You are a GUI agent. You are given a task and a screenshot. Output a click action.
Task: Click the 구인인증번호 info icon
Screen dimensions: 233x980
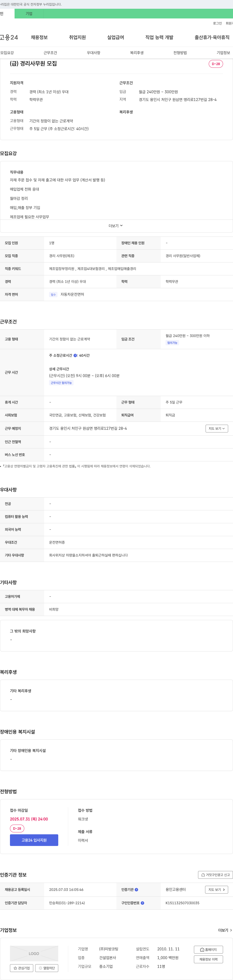(x=142, y=903)
